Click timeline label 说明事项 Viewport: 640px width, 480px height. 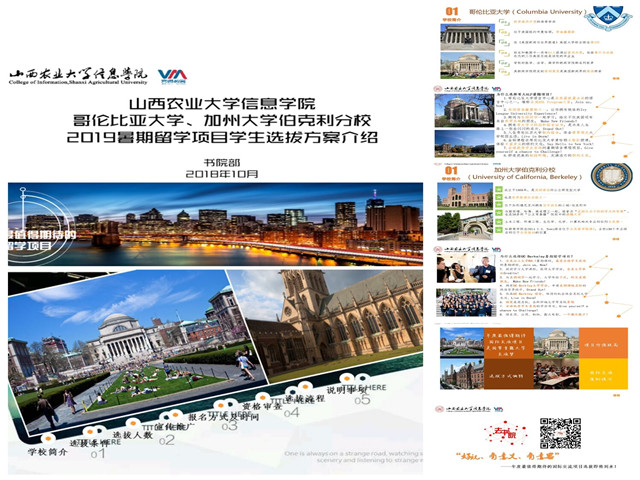click(347, 390)
